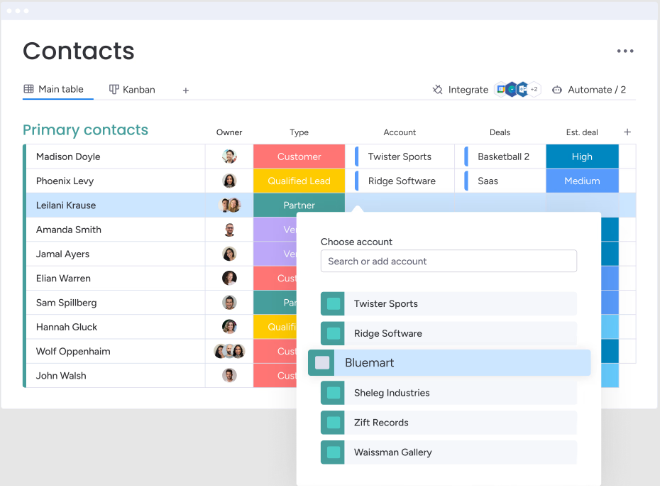Select Waissman Gallery in account list
Viewport: 660px width, 486px height.
[449, 452]
